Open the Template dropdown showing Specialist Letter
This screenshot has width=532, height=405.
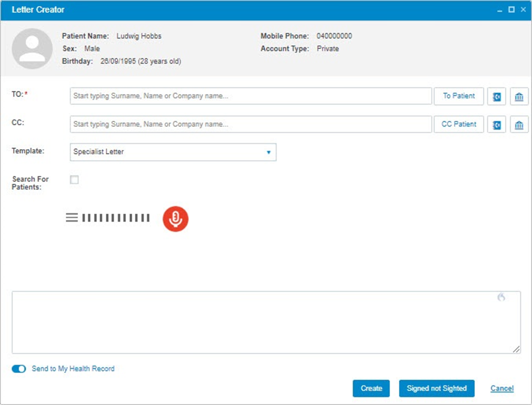[269, 152]
